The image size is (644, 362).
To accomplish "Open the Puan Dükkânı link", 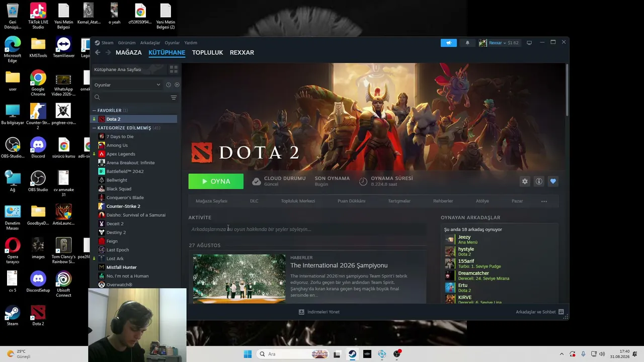I will tap(351, 201).
